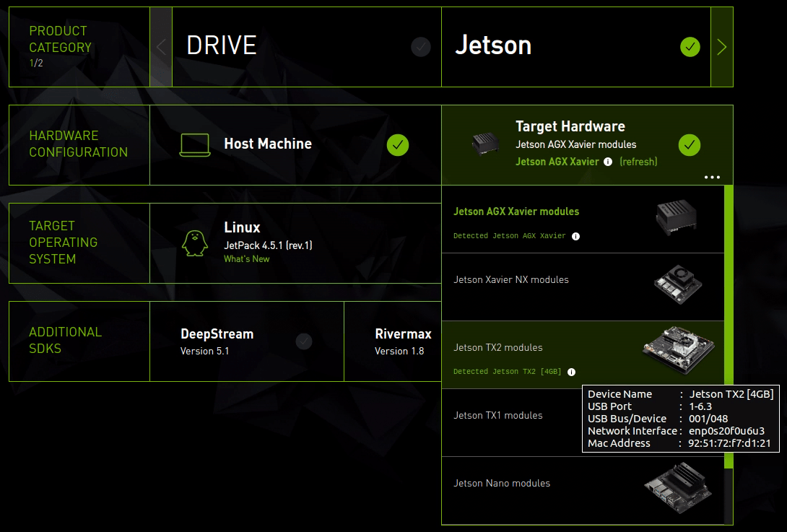The image size is (787, 532).
Task: Click right arrow to next product category page
Action: [721, 46]
